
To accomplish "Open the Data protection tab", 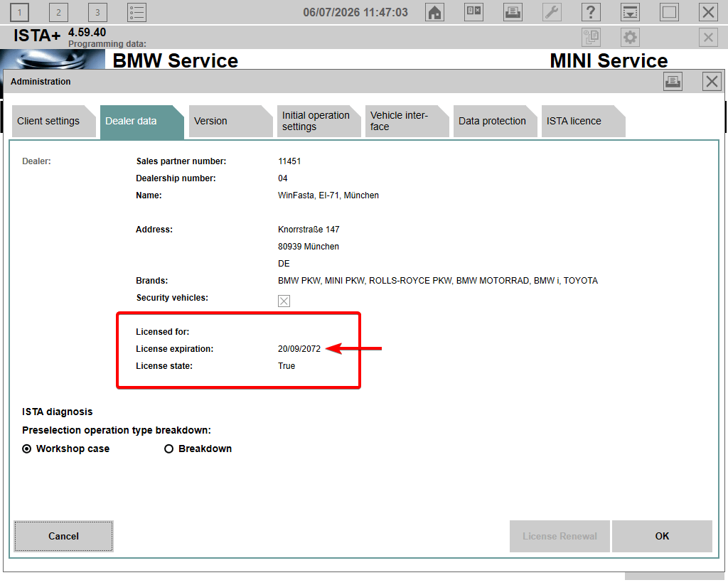I will pyautogui.click(x=495, y=121).
